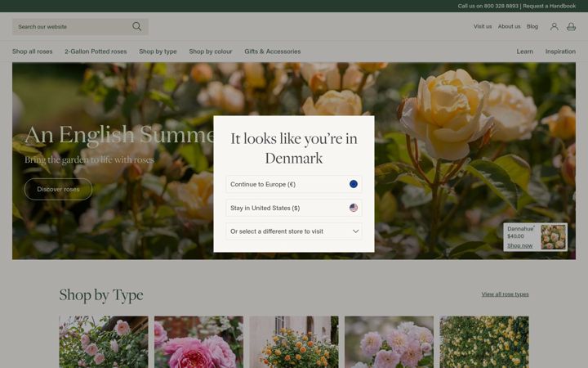Click Shop now for Dannahue
The height and width of the screenshot is (368, 588).
click(519, 245)
